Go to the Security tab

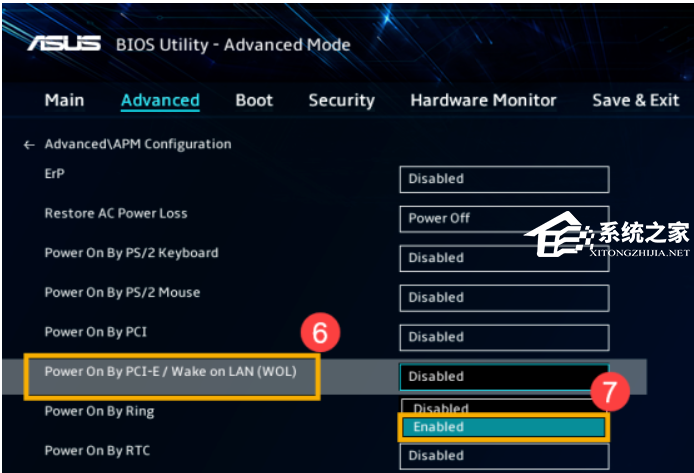pos(341,100)
